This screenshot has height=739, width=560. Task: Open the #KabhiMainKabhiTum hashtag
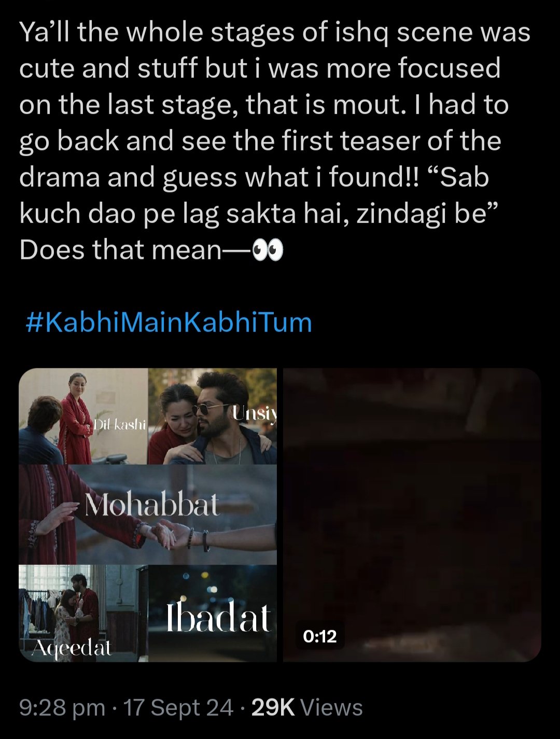point(169,322)
